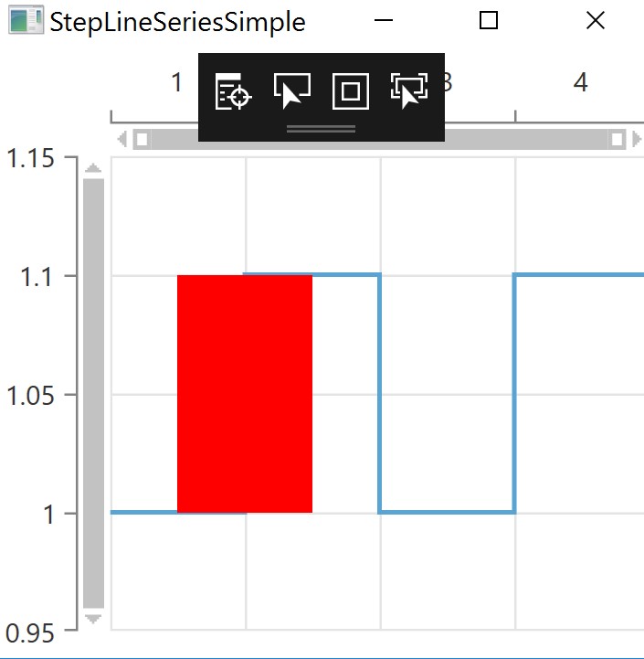644x659 pixels.
Task: Click the red rectangle annotation
Action: 245,393
